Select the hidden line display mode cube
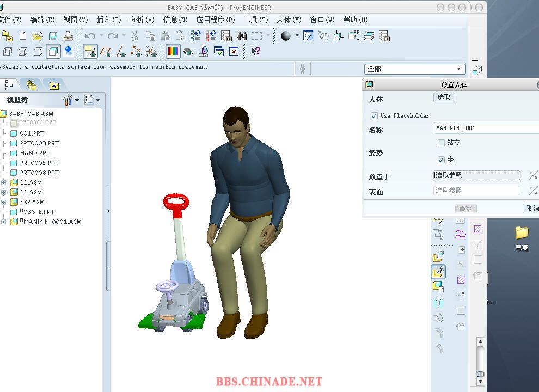This screenshot has height=392, width=539. pyautogui.click(x=23, y=52)
